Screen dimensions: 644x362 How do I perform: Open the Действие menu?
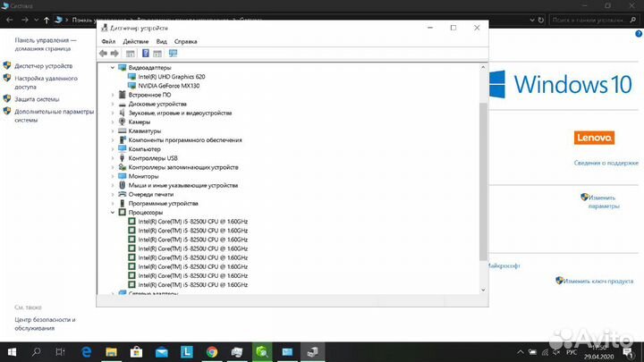[x=135, y=41]
